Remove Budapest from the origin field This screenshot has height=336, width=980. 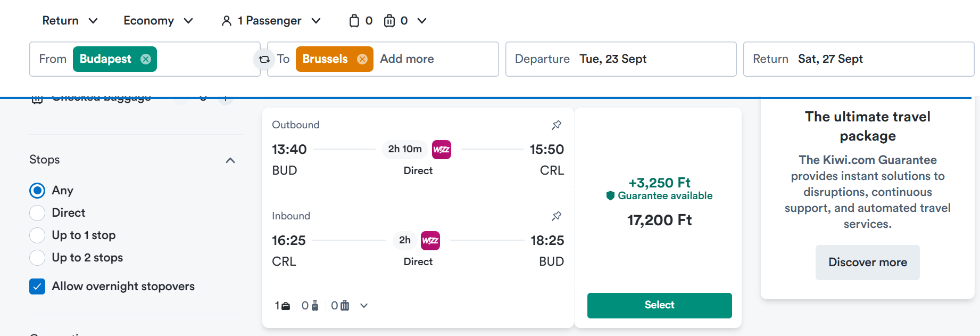pos(146,59)
